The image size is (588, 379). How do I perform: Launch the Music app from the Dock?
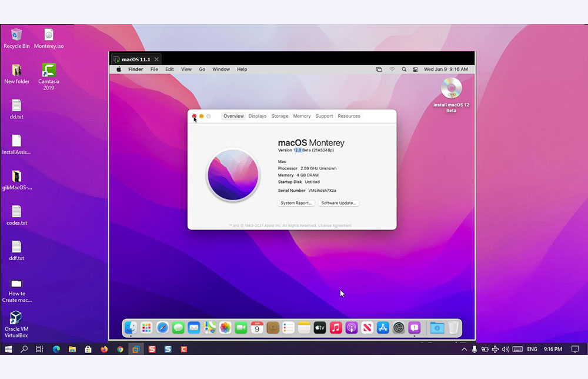(336, 328)
